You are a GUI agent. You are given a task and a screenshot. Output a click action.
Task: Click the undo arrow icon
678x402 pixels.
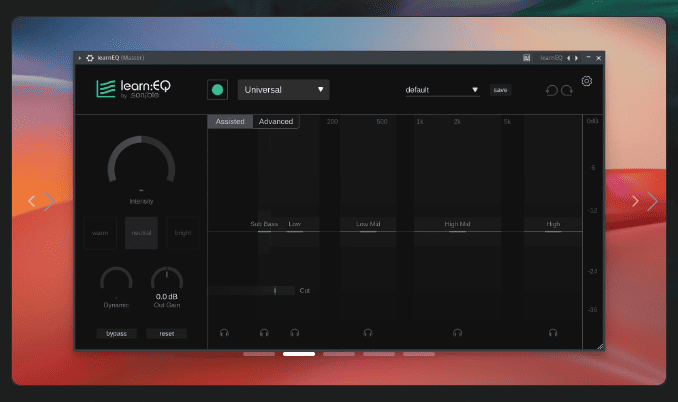pos(551,90)
